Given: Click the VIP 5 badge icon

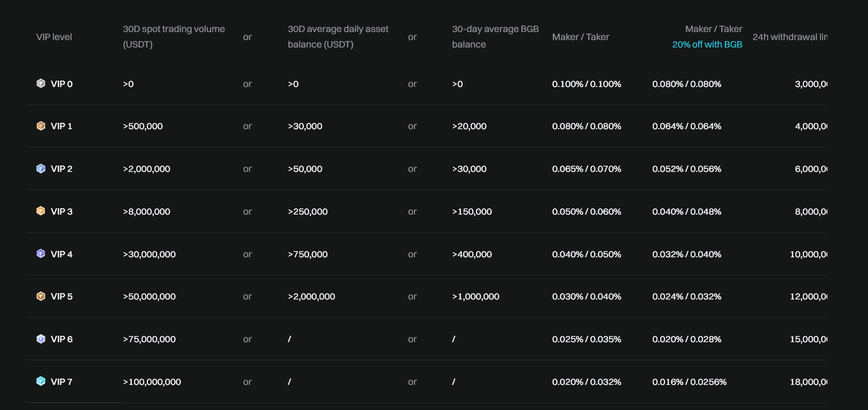Looking at the screenshot, I should coord(41,296).
